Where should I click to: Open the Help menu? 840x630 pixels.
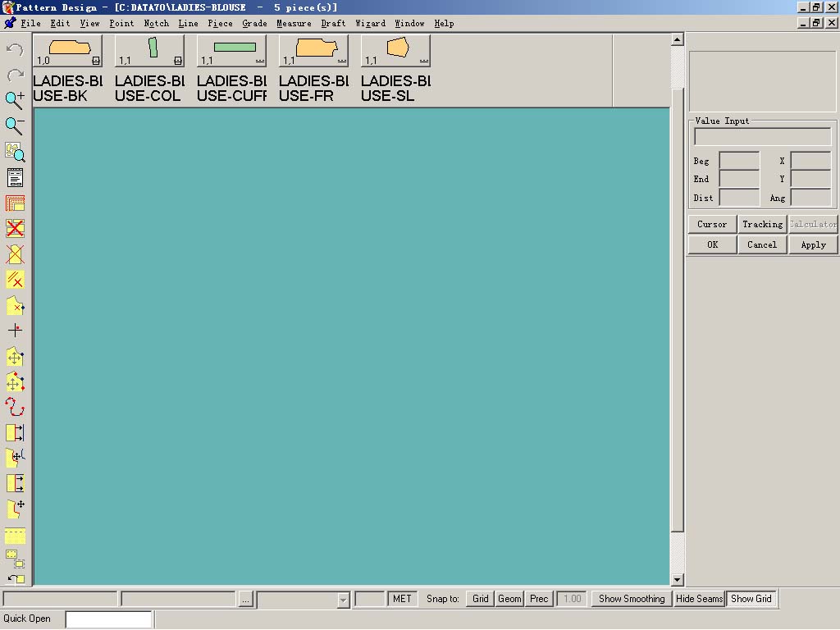(x=444, y=23)
